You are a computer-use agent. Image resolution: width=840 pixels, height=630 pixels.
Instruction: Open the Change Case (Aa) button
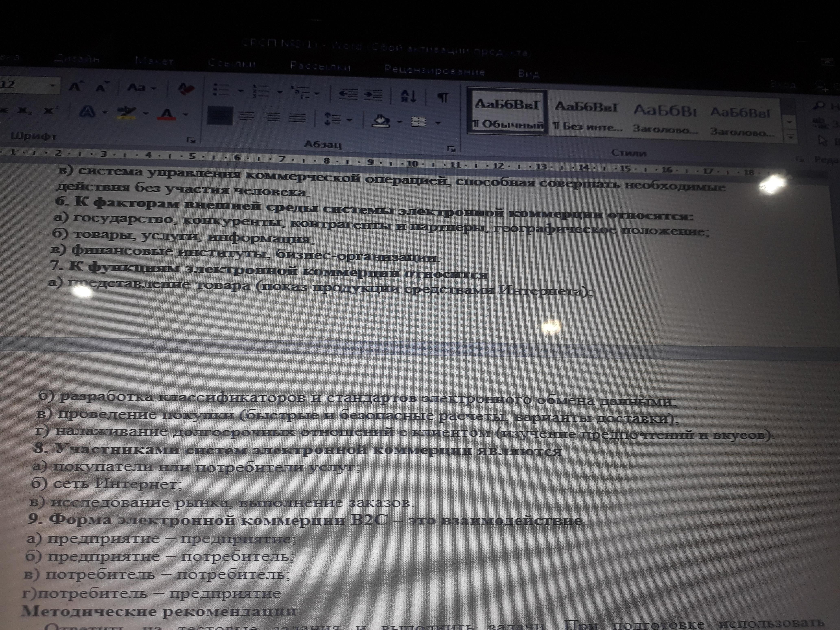[142, 88]
